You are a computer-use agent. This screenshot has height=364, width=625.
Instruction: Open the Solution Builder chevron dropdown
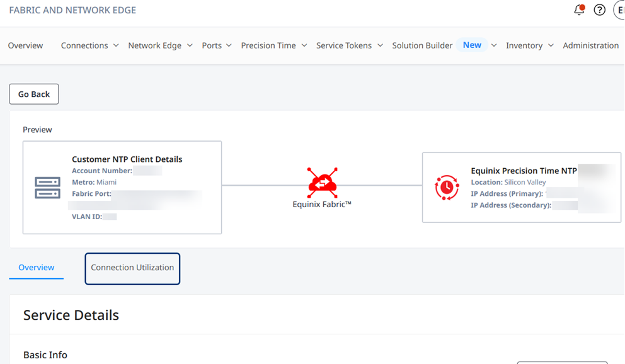(x=494, y=45)
